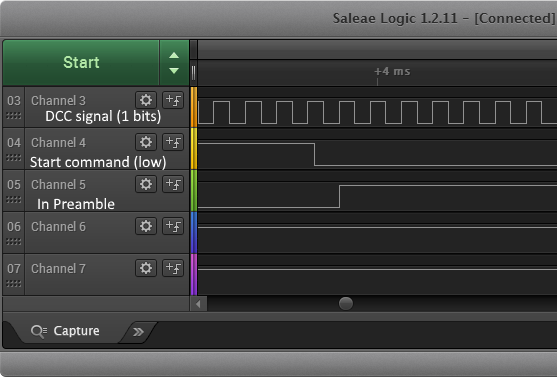Grab the Channel 5 drag handle dots
This screenshot has width=557, height=377.
[14, 200]
